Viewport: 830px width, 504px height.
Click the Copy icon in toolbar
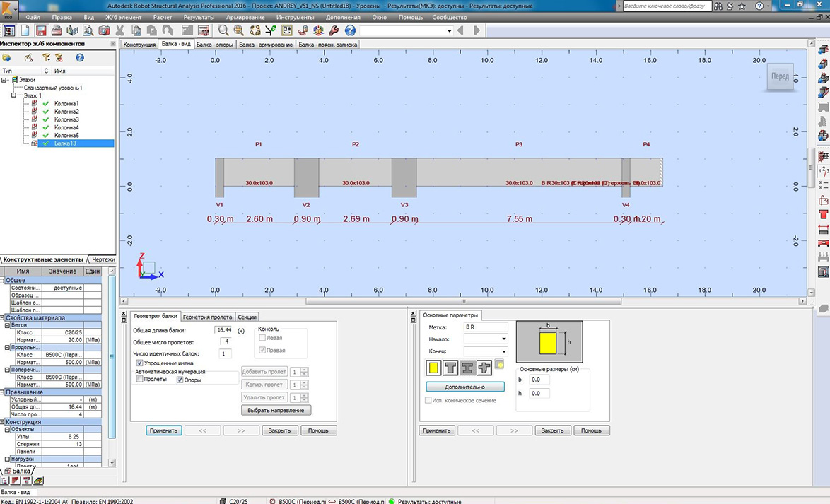tap(136, 30)
